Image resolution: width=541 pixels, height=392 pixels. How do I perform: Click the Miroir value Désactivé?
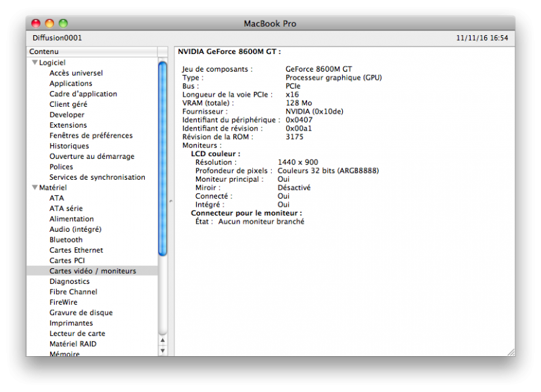coord(294,188)
